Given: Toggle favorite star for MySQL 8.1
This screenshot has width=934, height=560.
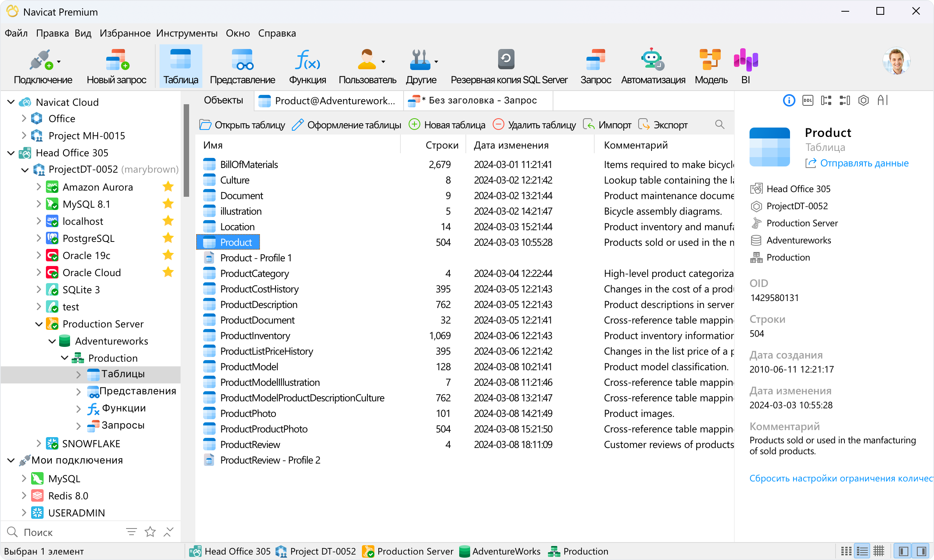Looking at the screenshot, I should coord(168,204).
